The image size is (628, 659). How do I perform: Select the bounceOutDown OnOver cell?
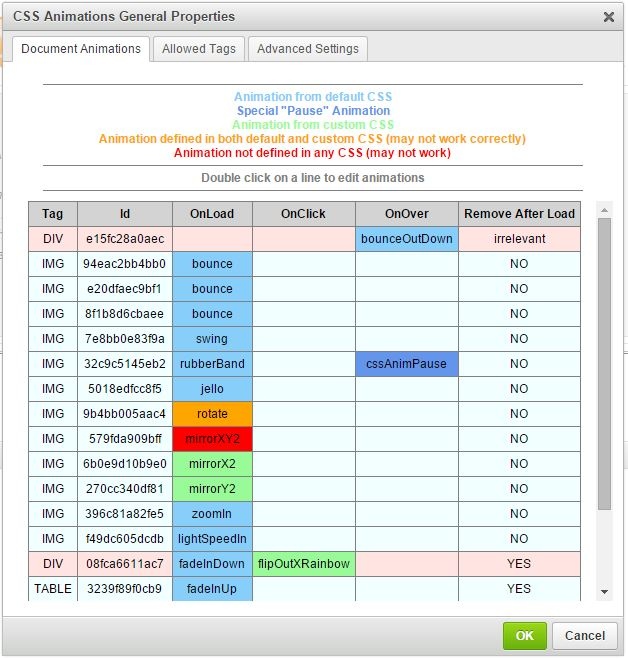pos(407,239)
